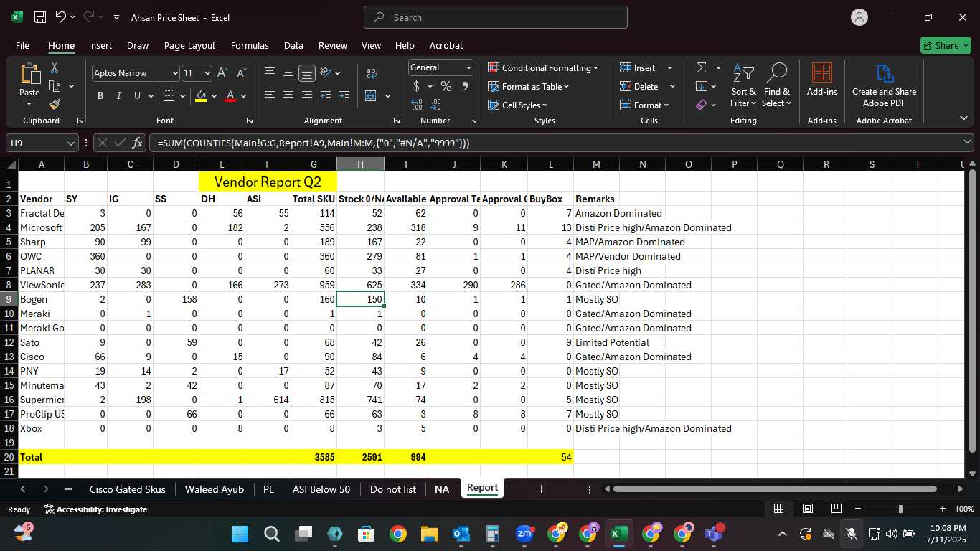Open Sort & Filter
This screenshot has height=551, width=980.
pos(743,85)
